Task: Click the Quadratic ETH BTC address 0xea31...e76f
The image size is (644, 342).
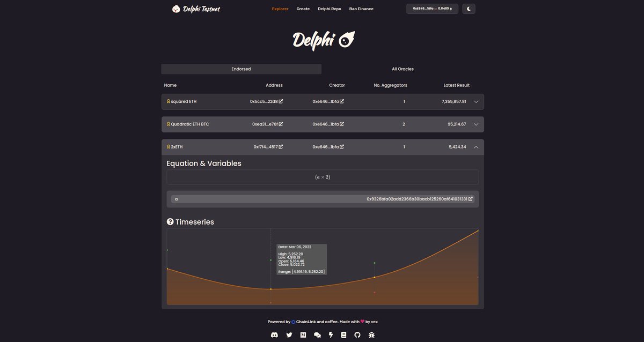Action: click(265, 124)
